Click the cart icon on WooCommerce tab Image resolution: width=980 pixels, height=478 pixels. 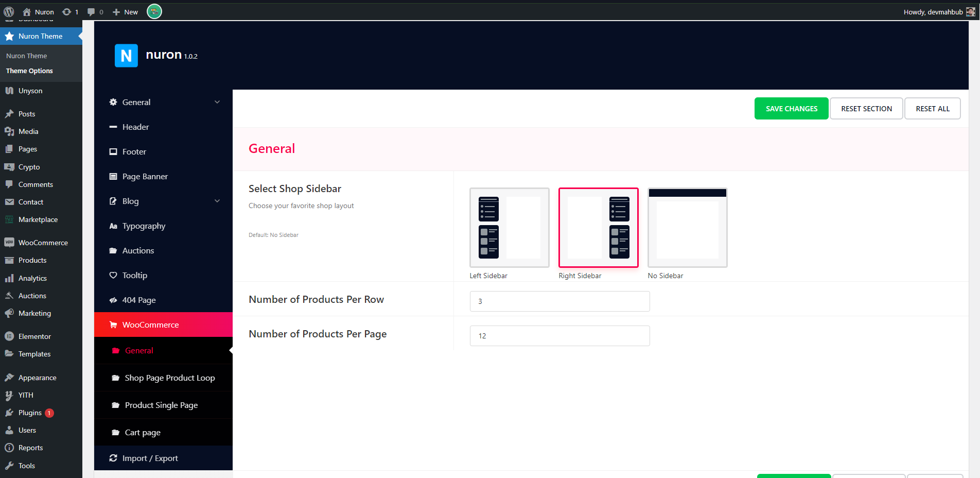pyautogui.click(x=113, y=325)
